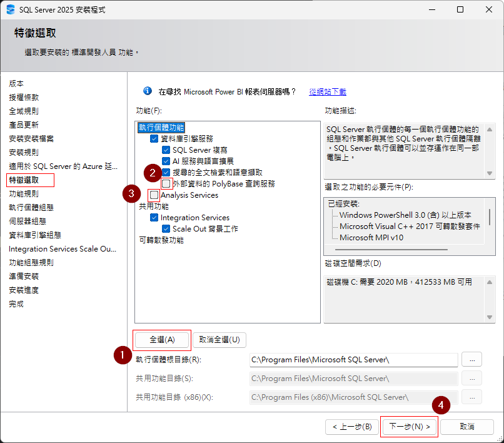Click scroll-down arrow in 功能描述 box

[x=490, y=173]
